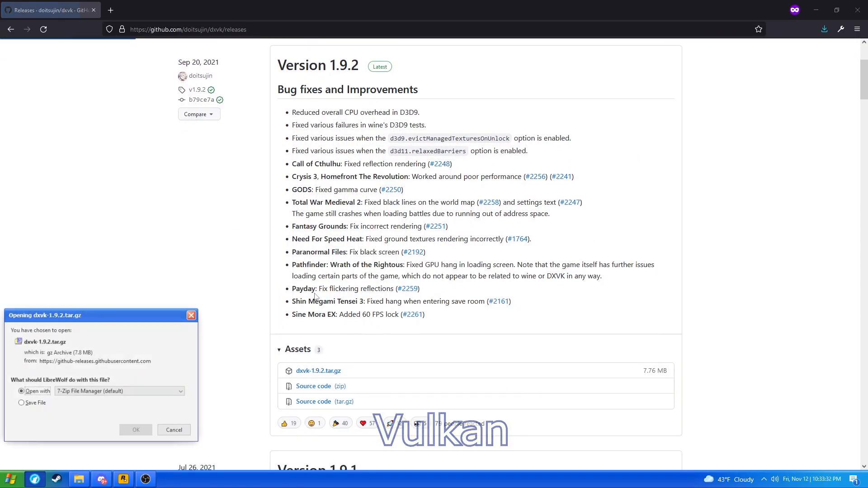Open the 7-Zip File Manager application dropdown

[x=120, y=391]
